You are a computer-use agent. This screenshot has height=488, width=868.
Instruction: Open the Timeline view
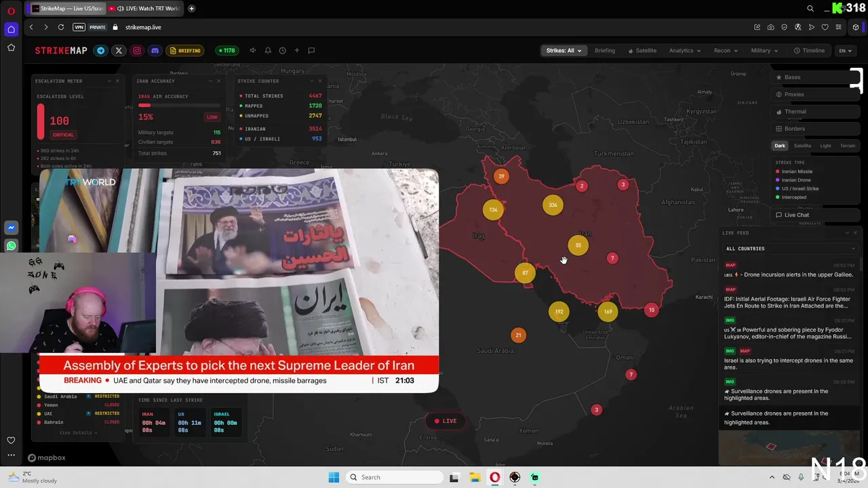[810, 50]
